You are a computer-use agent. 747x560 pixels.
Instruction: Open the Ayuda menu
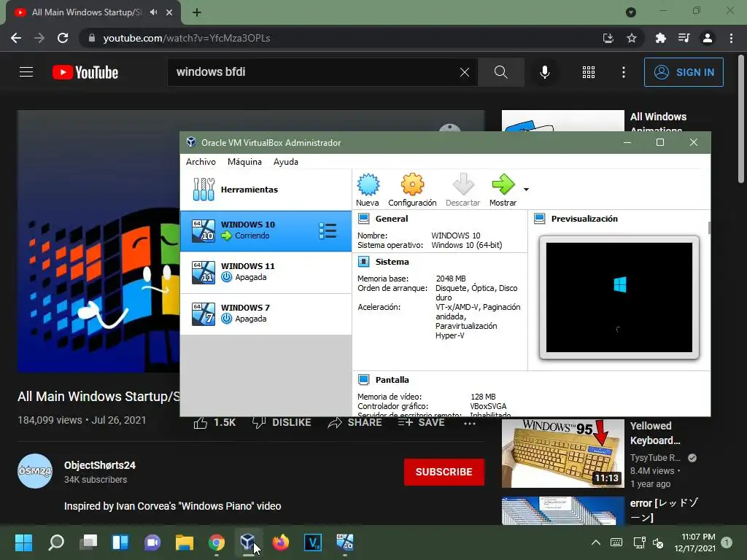(x=286, y=162)
